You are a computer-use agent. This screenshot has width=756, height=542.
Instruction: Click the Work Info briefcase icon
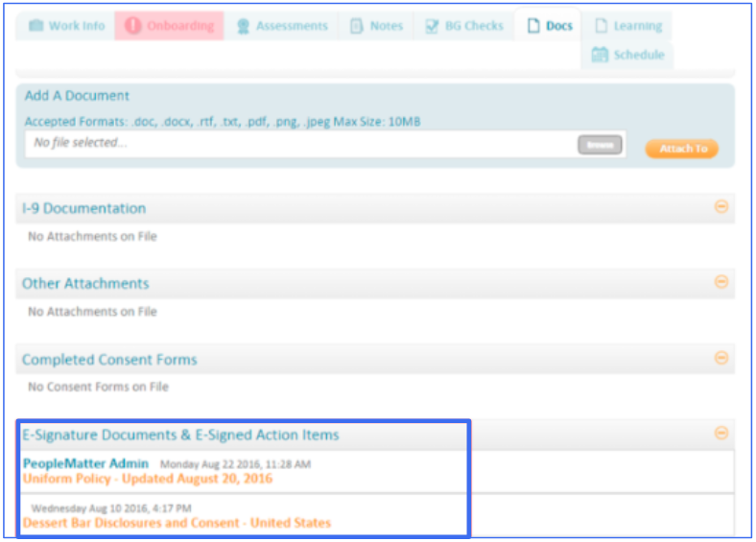pyautogui.click(x=36, y=26)
